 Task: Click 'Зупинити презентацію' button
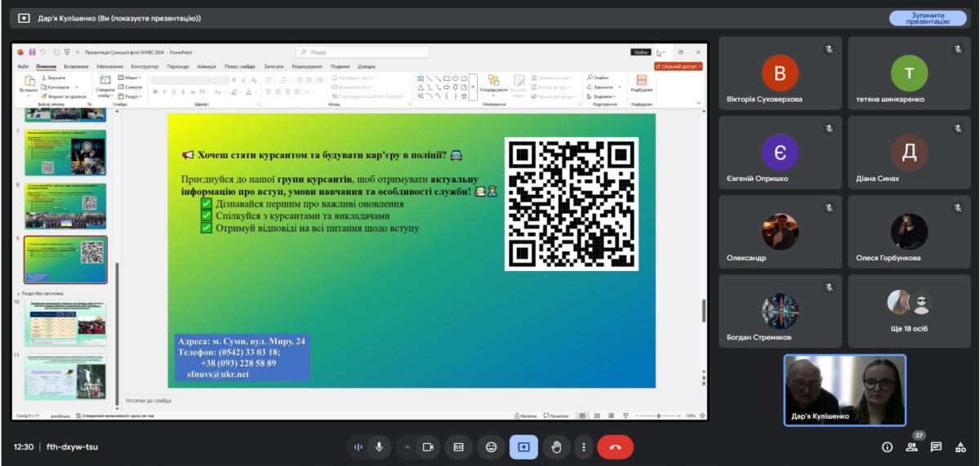click(927, 18)
